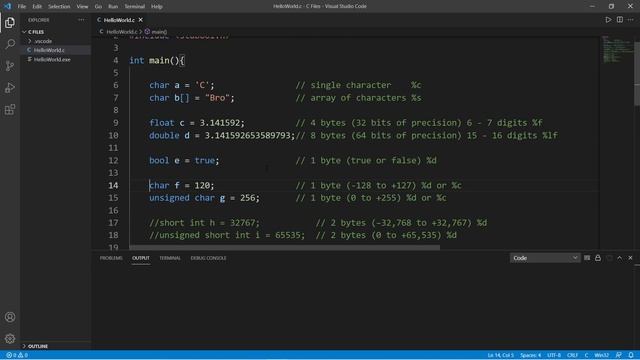Switch to the DEBUG CONSOLE tab

208,258
